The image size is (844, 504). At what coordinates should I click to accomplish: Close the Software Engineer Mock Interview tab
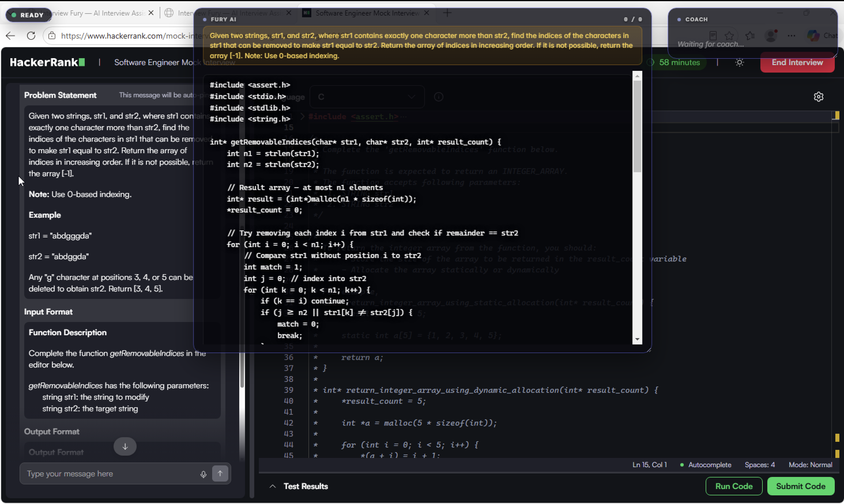tap(427, 13)
